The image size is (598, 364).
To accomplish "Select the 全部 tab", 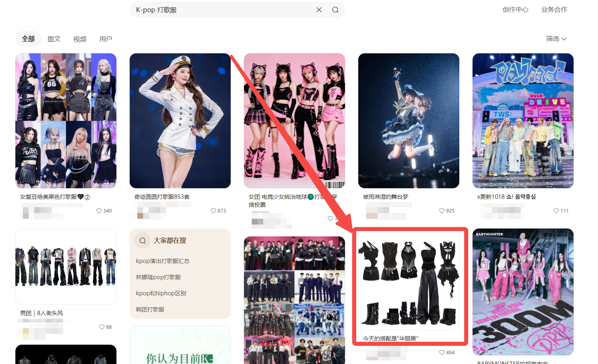I will point(28,39).
